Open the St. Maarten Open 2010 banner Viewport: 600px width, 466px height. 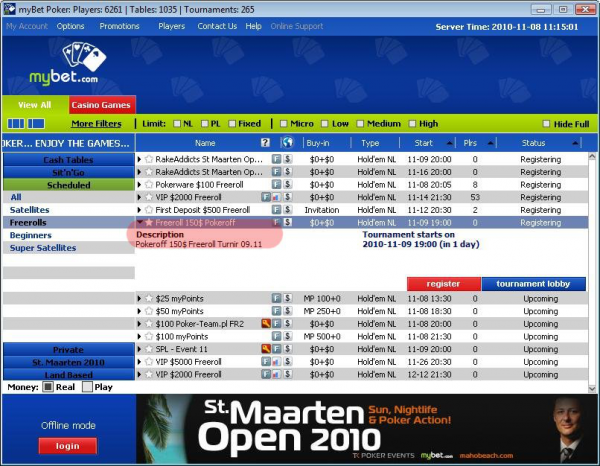pyautogui.click(x=366, y=430)
